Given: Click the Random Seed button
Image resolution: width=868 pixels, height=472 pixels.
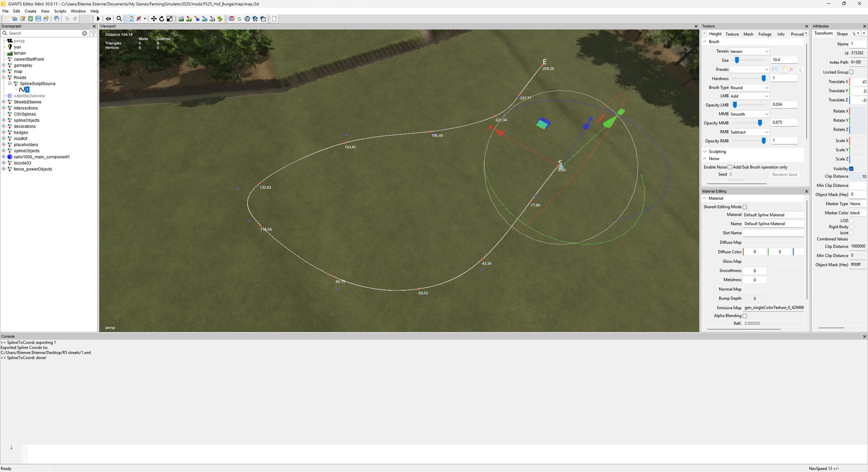Looking at the screenshot, I should pyautogui.click(x=784, y=175).
